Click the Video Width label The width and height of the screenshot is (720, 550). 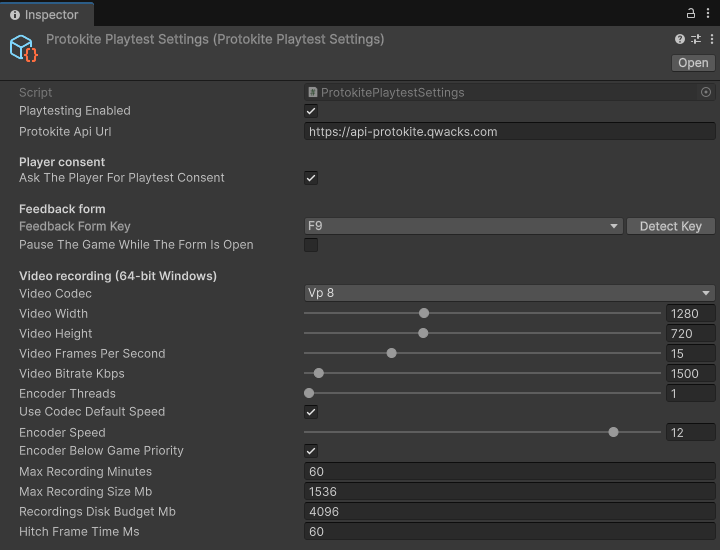[53, 314]
